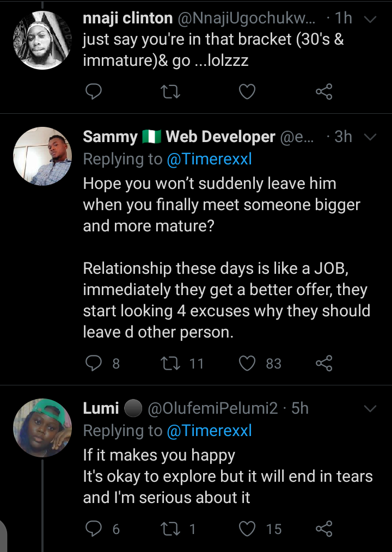Viewport: 392px width, 552px height.
Task: Share Sammy Web Developer's tweet
Action: 324,363
